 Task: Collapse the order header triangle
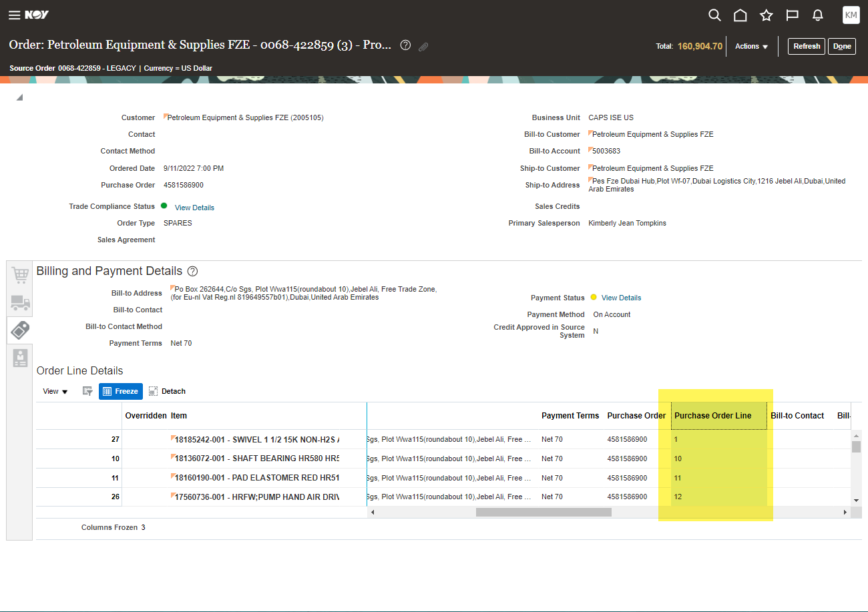pos(20,97)
